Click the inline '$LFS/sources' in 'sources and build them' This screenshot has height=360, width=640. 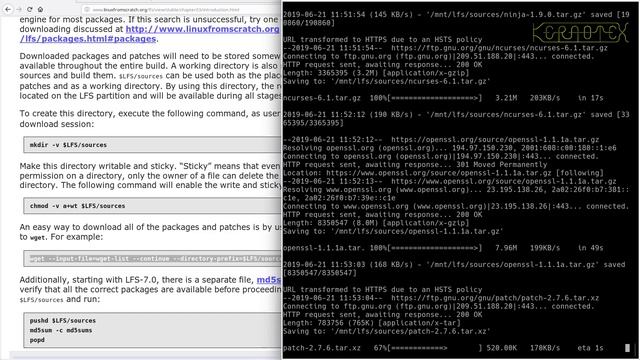coord(140,76)
